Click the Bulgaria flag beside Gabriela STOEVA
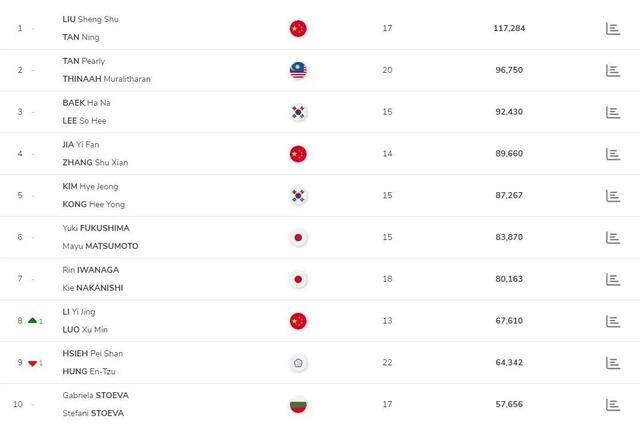 coord(297,405)
